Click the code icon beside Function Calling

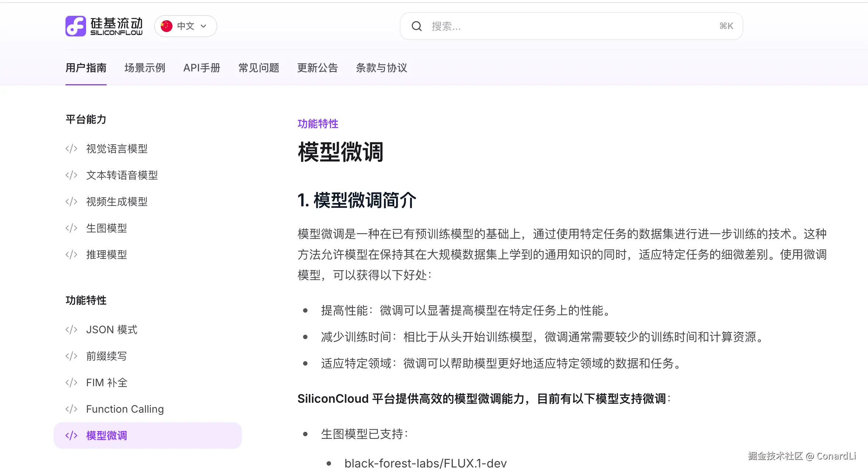[71, 409]
